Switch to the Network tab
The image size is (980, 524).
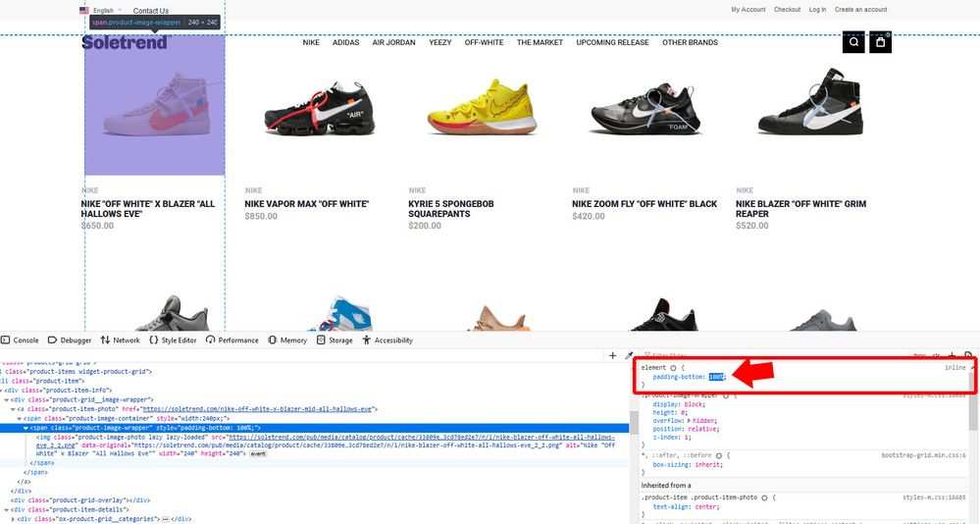click(120, 341)
